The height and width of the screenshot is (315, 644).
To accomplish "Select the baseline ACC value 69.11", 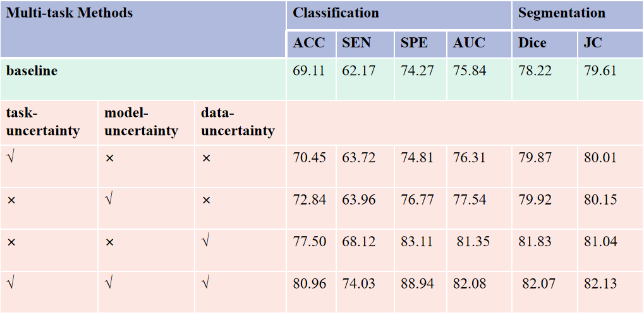I will [x=309, y=71].
